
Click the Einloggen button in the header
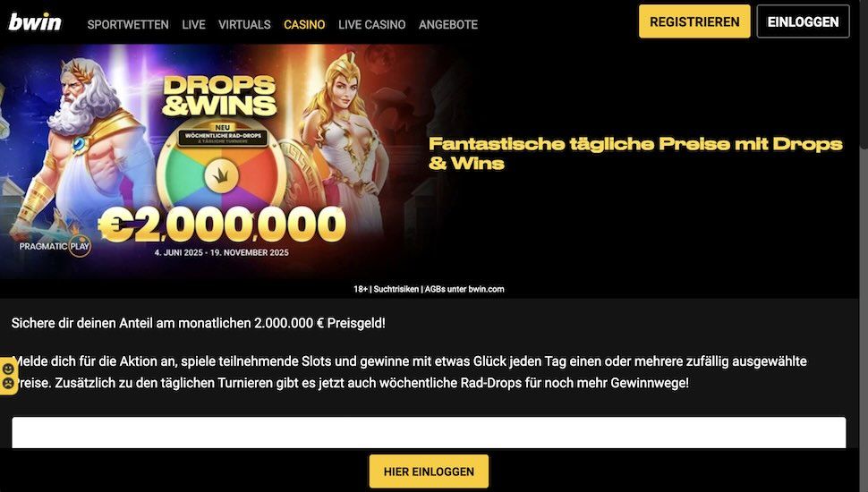(804, 21)
